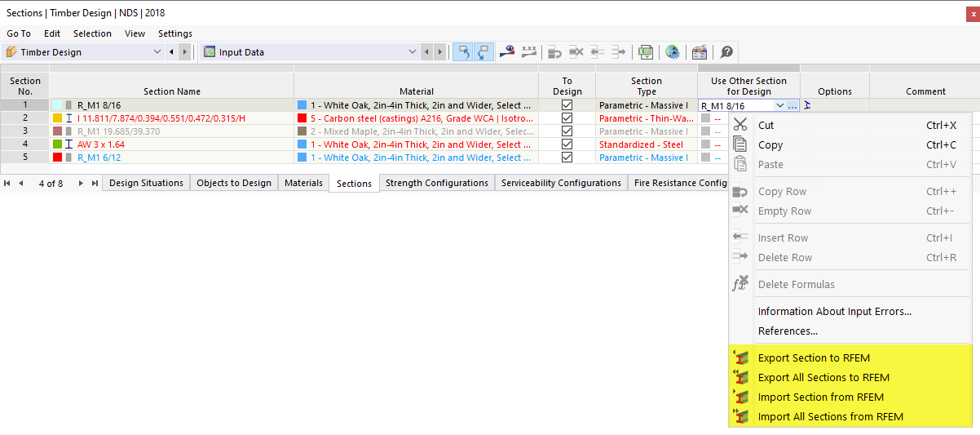The image size is (980, 435).
Task: Click the I-beam section icon in row 4
Action: (x=69, y=144)
